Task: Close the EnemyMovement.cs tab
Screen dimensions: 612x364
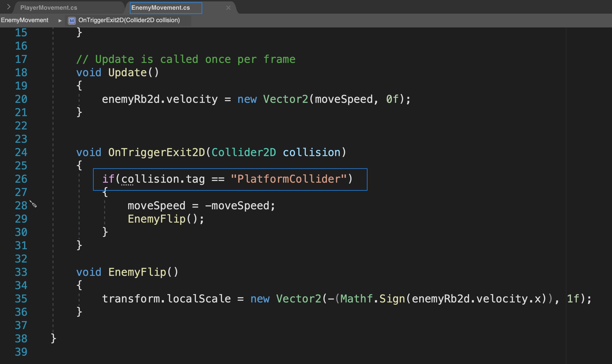Action: tap(228, 8)
